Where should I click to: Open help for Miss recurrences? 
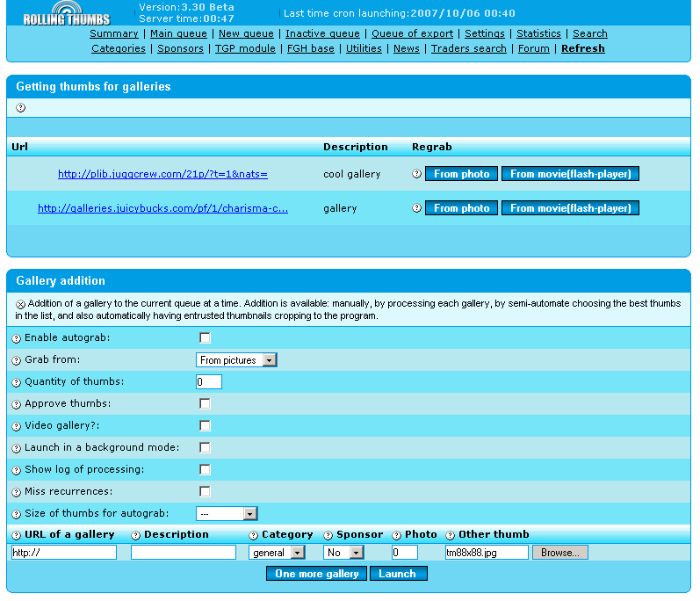coord(17,492)
